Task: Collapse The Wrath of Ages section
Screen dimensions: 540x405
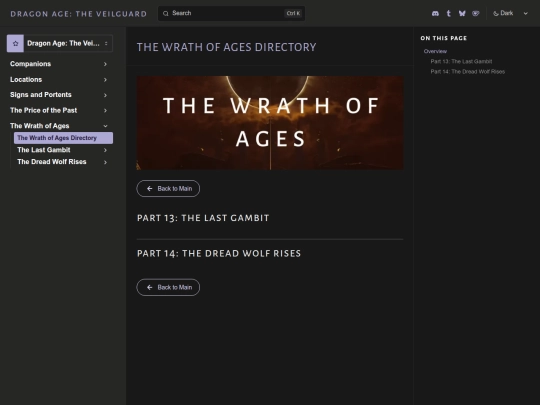Action: [105, 126]
